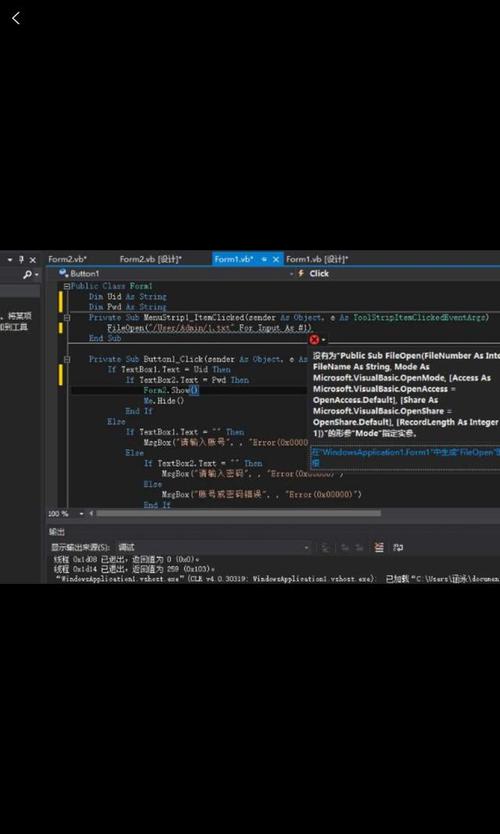Collapse the Public Class Form1 block
This screenshot has width=500, height=834.
point(67,286)
